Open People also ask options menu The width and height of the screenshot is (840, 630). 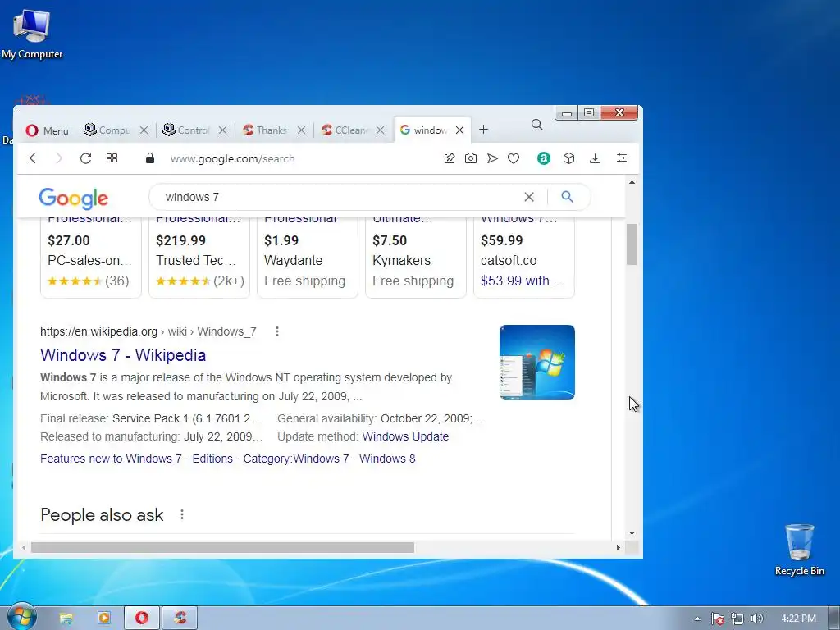click(x=182, y=514)
